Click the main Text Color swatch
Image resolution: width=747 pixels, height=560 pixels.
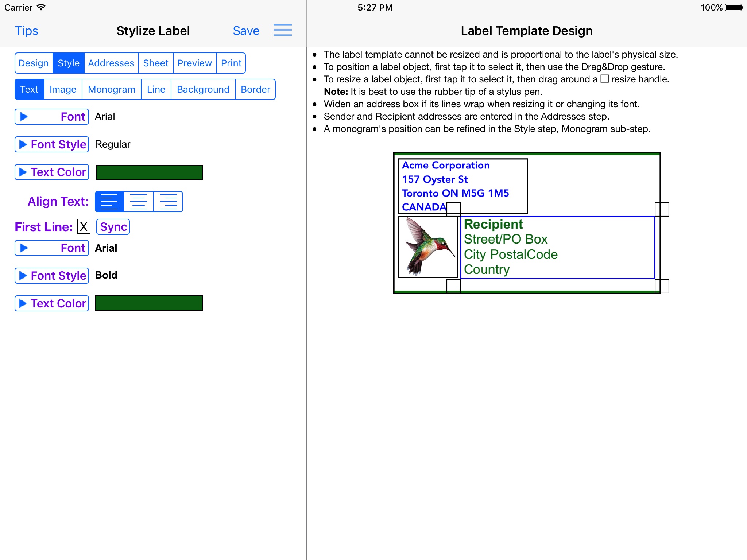click(x=149, y=173)
